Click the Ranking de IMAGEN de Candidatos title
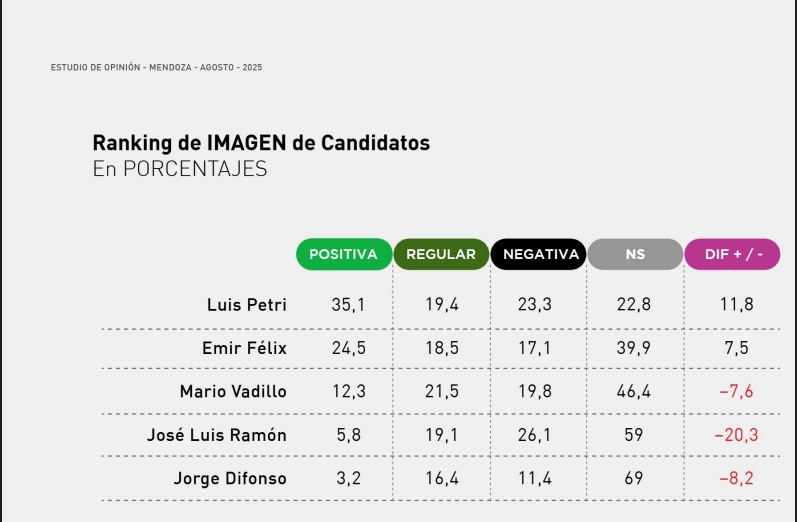Screen dimensions: 797x522 pyautogui.click(x=261, y=143)
